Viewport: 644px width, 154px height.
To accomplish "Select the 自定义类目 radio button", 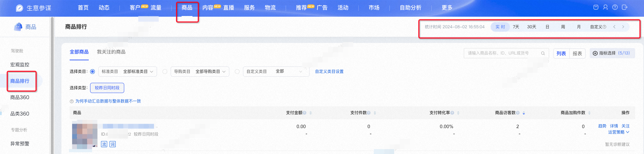I will tap(237, 72).
